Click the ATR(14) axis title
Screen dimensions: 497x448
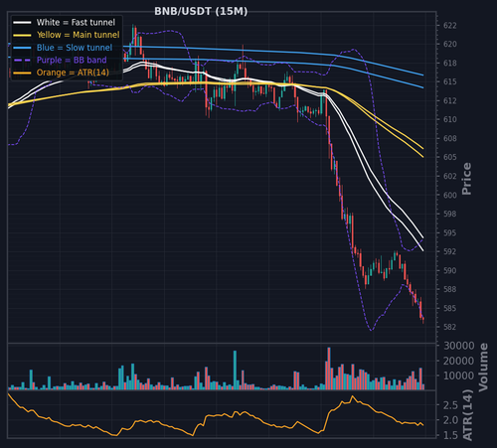467,415
